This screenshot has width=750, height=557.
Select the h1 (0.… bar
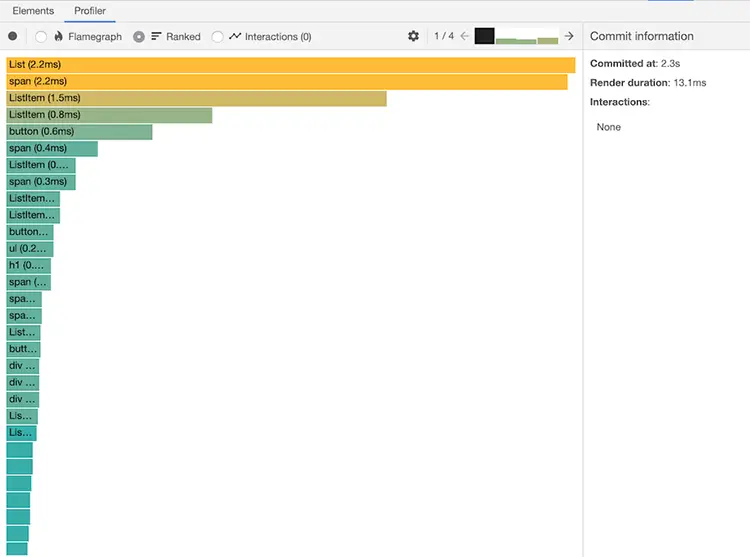pyautogui.click(x=29, y=266)
